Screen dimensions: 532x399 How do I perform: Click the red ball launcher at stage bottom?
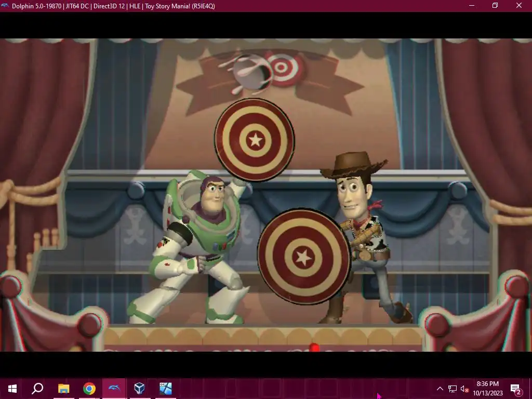click(x=314, y=348)
